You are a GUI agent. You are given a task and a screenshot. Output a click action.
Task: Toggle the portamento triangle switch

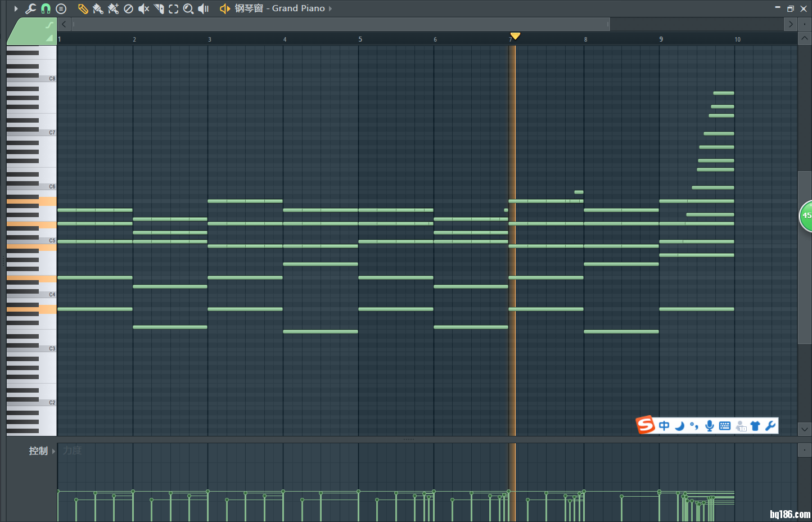click(x=49, y=38)
